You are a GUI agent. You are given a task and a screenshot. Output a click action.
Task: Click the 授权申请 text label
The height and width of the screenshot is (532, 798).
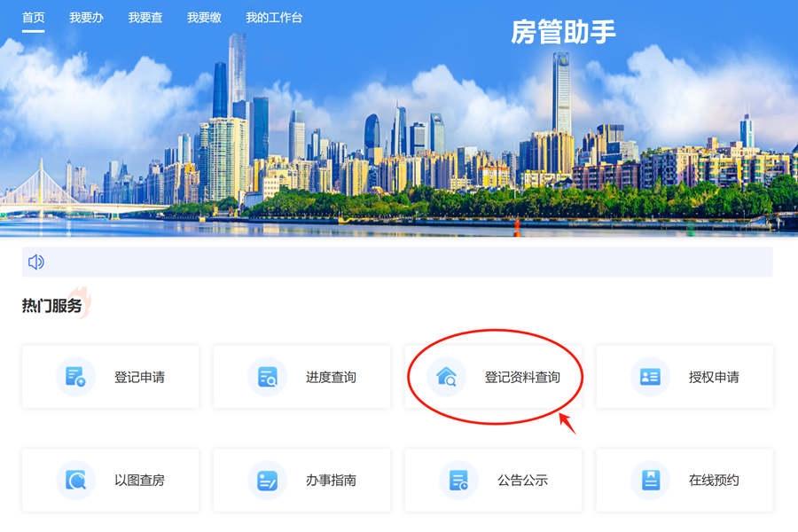click(x=714, y=377)
